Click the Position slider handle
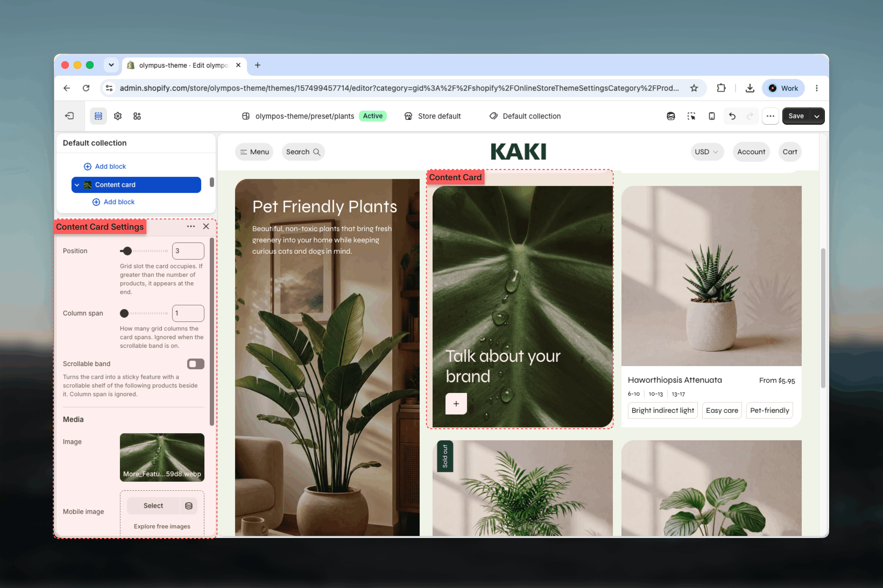The width and height of the screenshot is (883, 588). point(128,251)
